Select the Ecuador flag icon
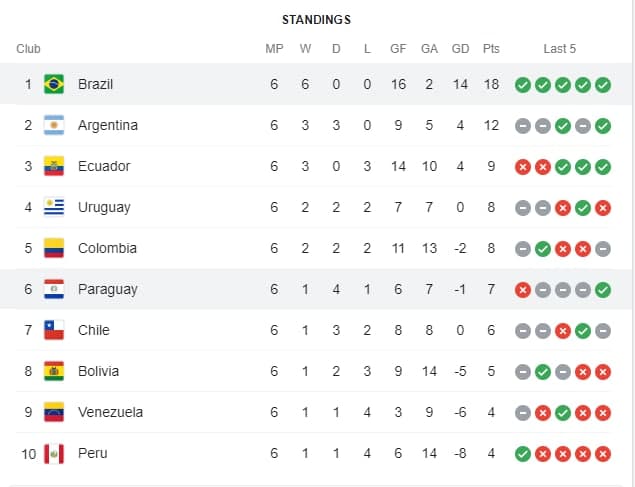Image resolution: width=635 pixels, height=487 pixels. (54, 166)
